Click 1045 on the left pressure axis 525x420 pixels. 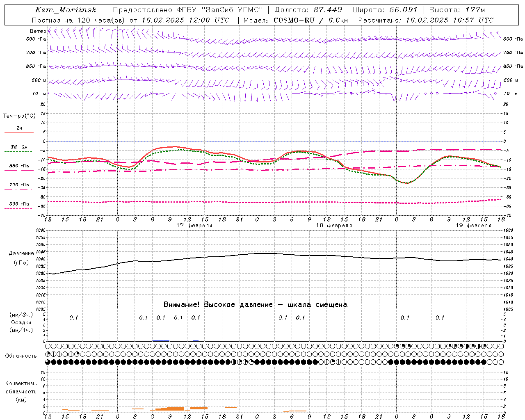[41, 252]
